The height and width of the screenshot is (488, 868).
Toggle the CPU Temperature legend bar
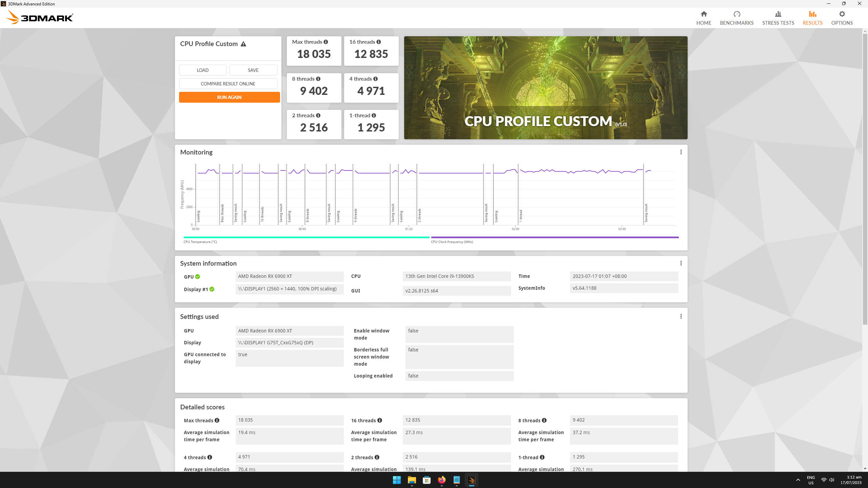tap(307, 238)
